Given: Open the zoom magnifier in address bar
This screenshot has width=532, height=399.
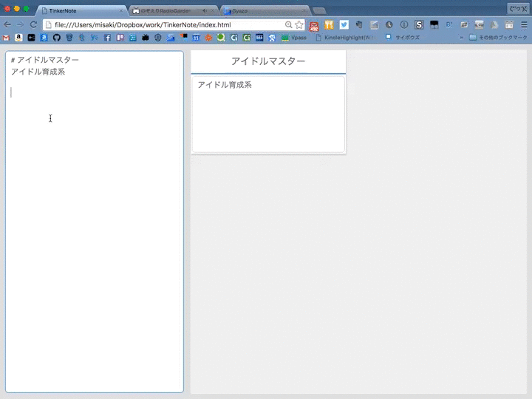Looking at the screenshot, I should [288, 25].
